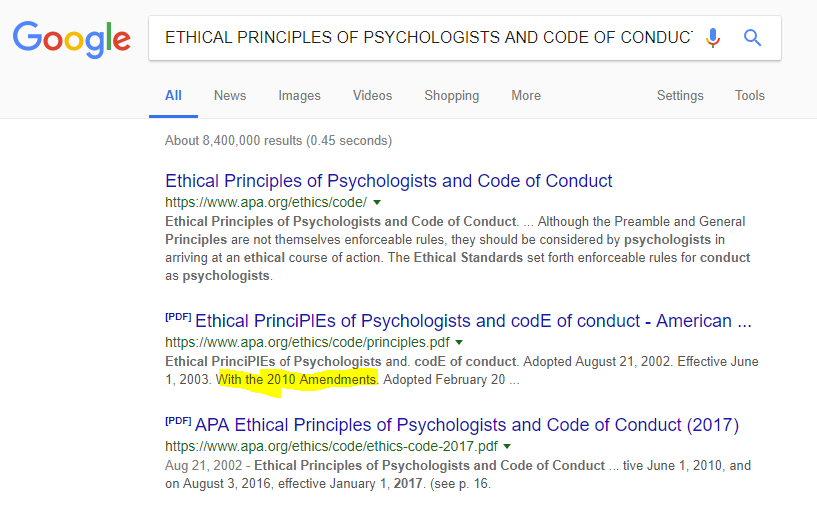Open the Ethical PrinciPlEs PDF result link
Screen dimensions: 817x510
pos(473,321)
